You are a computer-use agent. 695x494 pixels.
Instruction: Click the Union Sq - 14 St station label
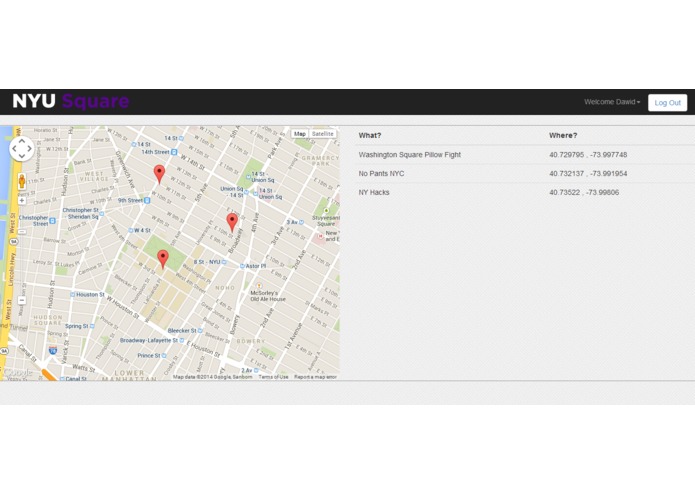tap(232, 192)
